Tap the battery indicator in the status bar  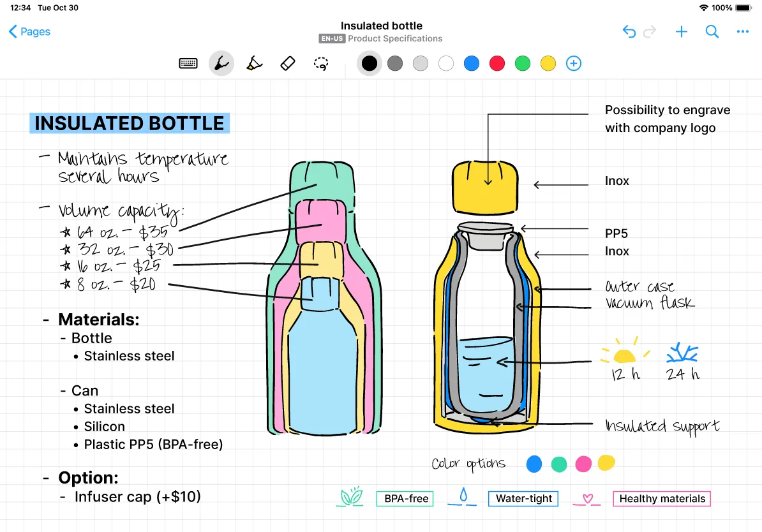[743, 8]
